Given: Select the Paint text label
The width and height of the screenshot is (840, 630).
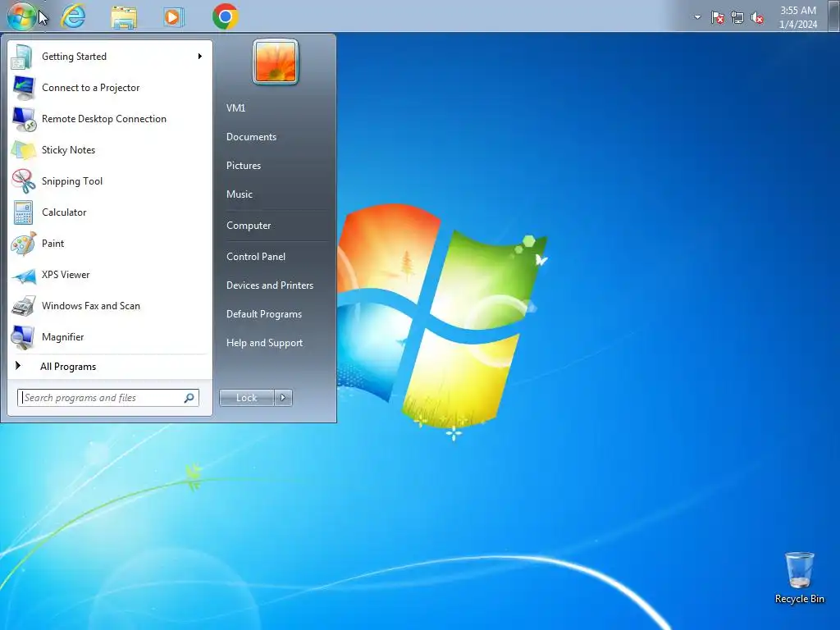Looking at the screenshot, I should point(52,243).
